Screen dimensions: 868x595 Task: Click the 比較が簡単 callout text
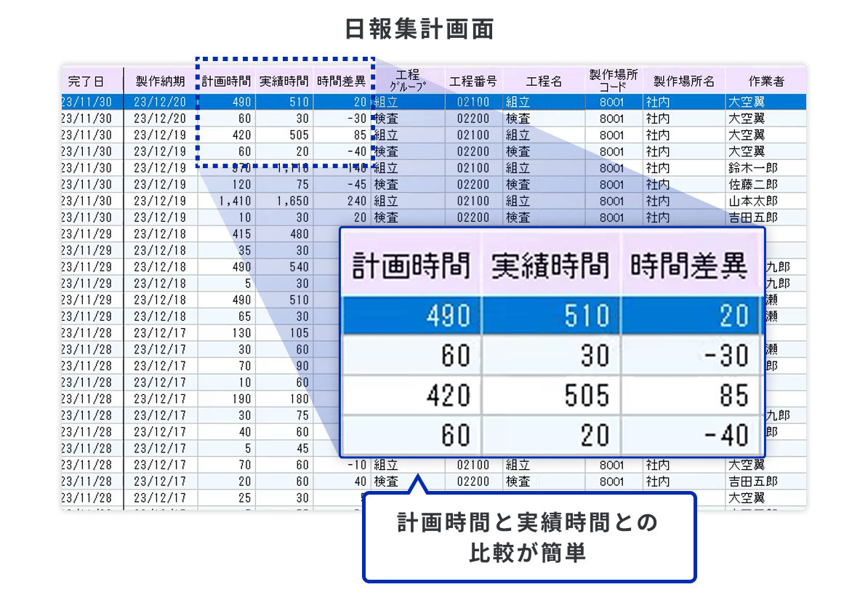[528, 553]
